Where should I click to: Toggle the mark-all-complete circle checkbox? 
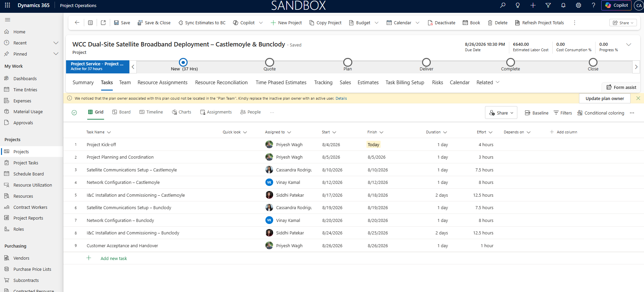pyautogui.click(x=74, y=112)
